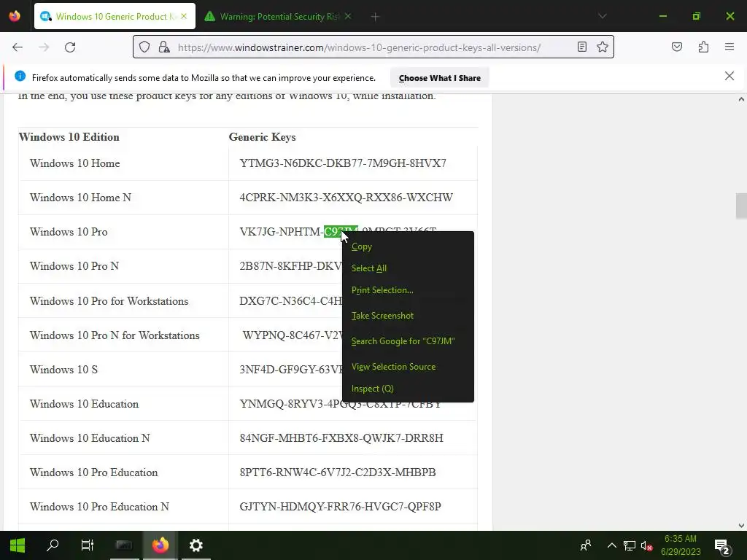Open the network status tray icon

(x=630, y=545)
